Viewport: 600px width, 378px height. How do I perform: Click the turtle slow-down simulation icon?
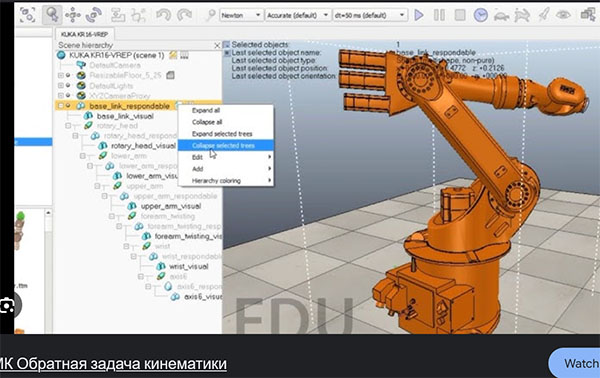[501, 16]
